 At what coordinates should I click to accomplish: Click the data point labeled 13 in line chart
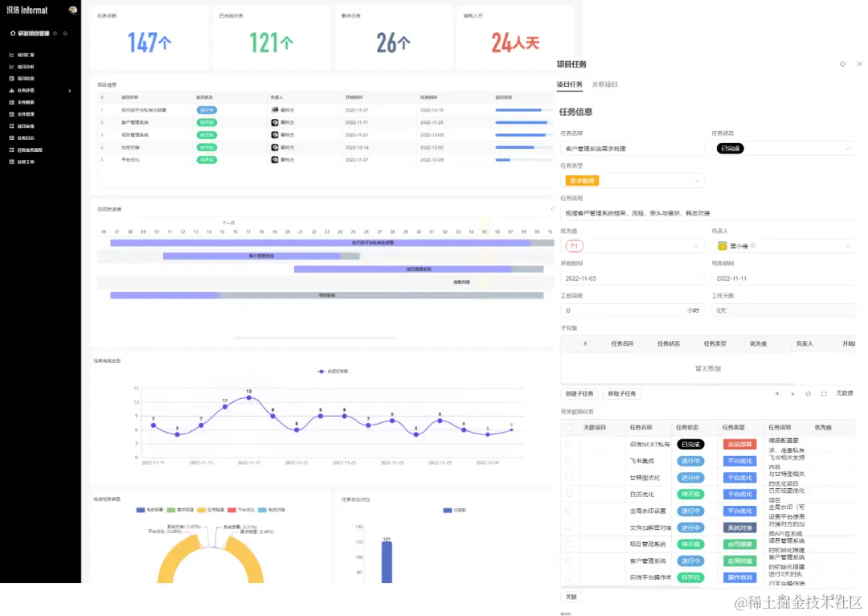point(249,398)
